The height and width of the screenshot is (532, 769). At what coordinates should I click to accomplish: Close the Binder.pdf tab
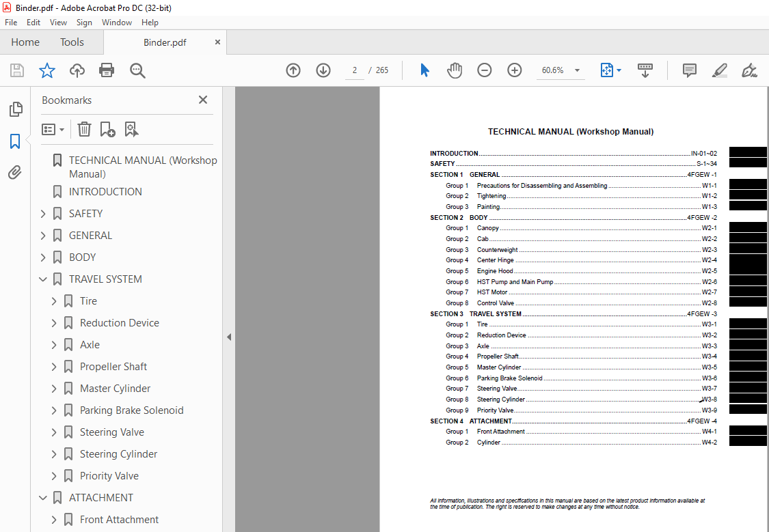click(217, 42)
